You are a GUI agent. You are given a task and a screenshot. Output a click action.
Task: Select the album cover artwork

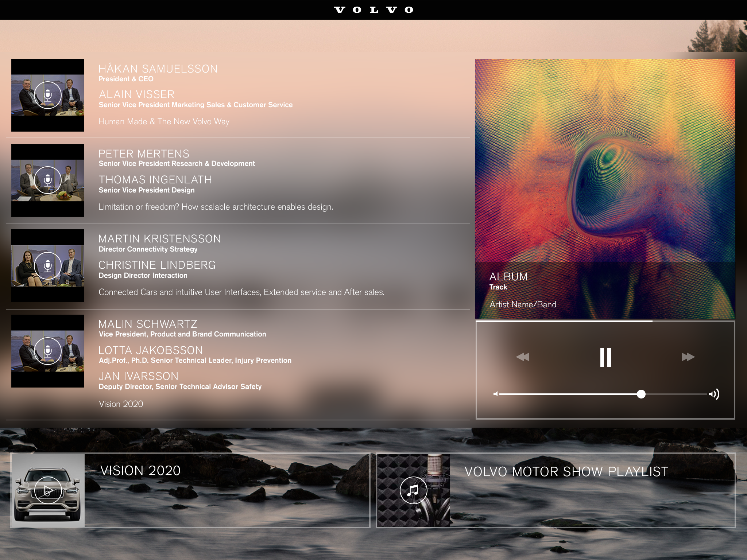point(605,189)
